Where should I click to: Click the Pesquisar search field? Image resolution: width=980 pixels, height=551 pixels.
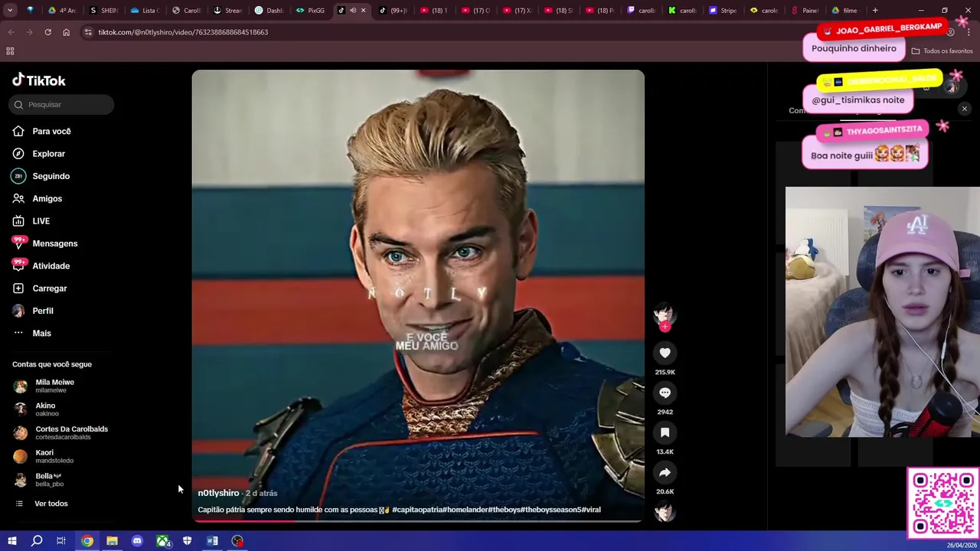pyautogui.click(x=62, y=104)
